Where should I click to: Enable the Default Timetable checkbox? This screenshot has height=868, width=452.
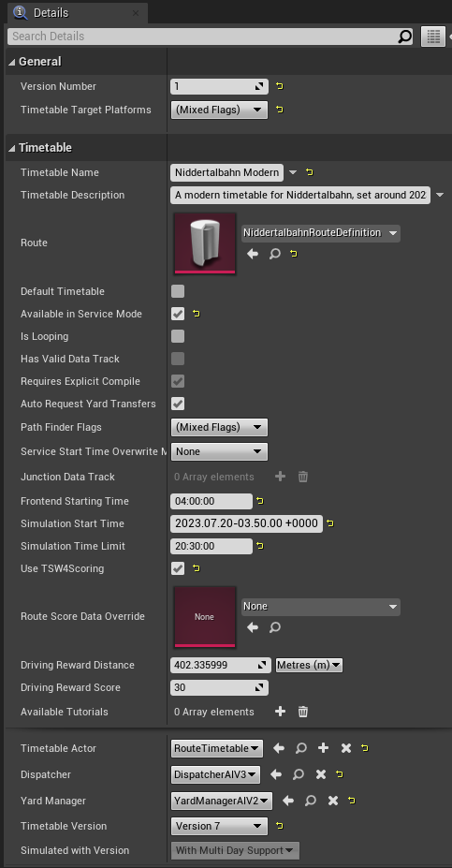(x=178, y=291)
